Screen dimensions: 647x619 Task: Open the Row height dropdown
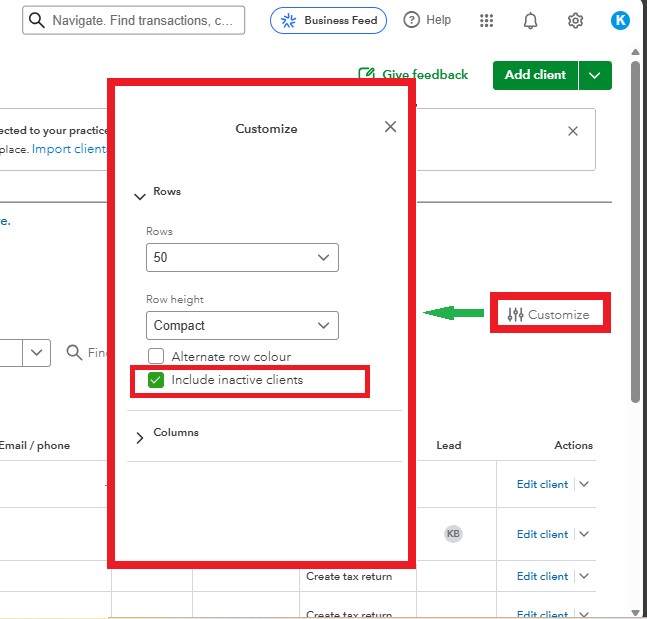tap(242, 325)
